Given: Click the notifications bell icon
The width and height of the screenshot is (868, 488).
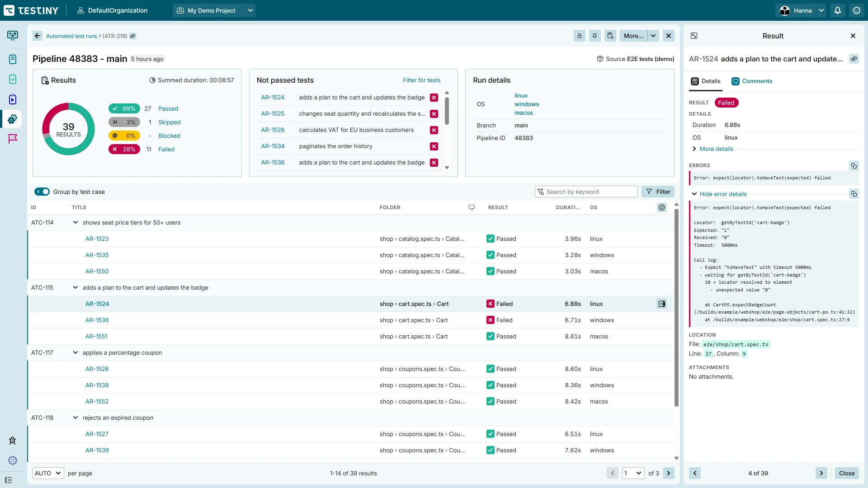Looking at the screenshot, I should point(838,10).
